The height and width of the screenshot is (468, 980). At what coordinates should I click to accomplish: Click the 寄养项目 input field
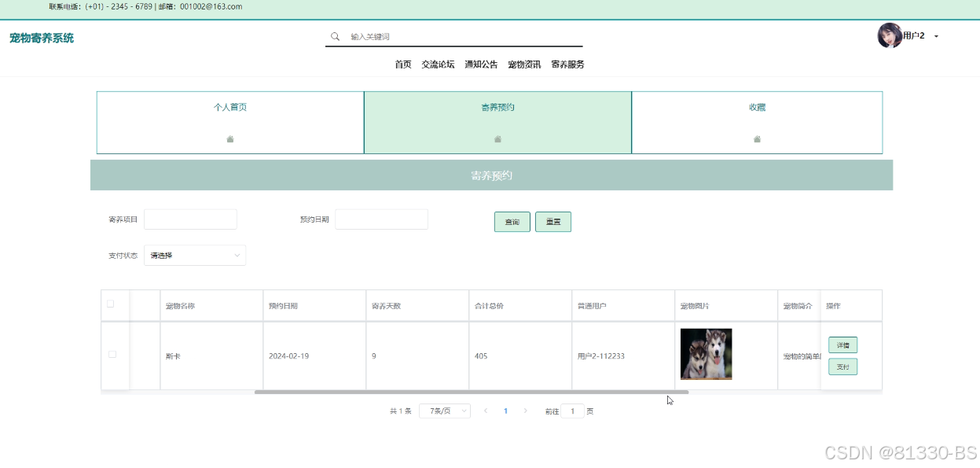click(190, 219)
